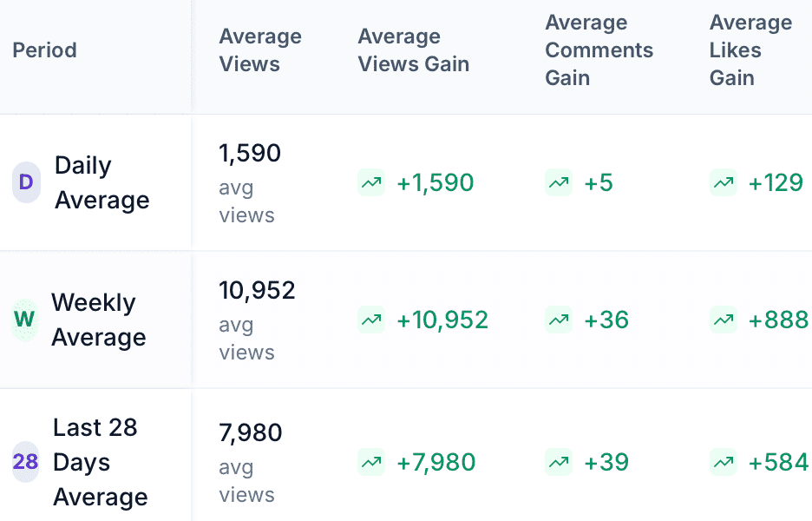
Task: Click trend arrow icon beside +5
Action: [x=559, y=182]
